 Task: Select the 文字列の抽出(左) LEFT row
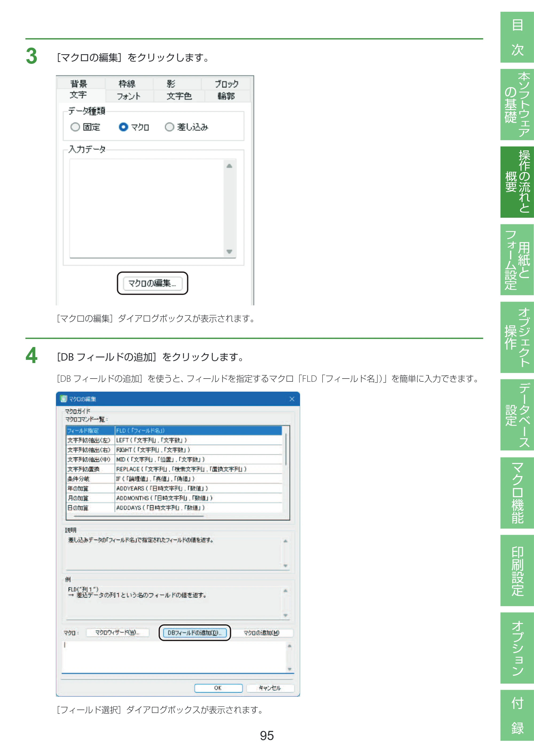[174, 440]
